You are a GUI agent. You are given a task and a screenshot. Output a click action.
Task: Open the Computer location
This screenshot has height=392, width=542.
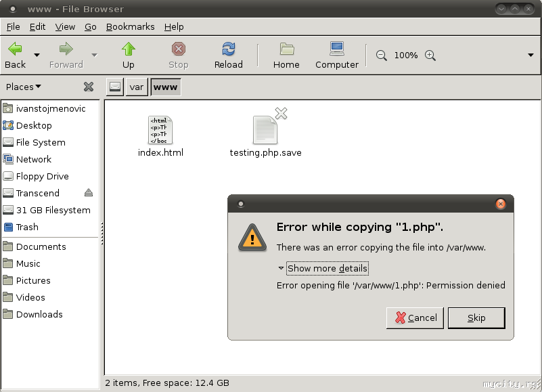[x=337, y=56]
